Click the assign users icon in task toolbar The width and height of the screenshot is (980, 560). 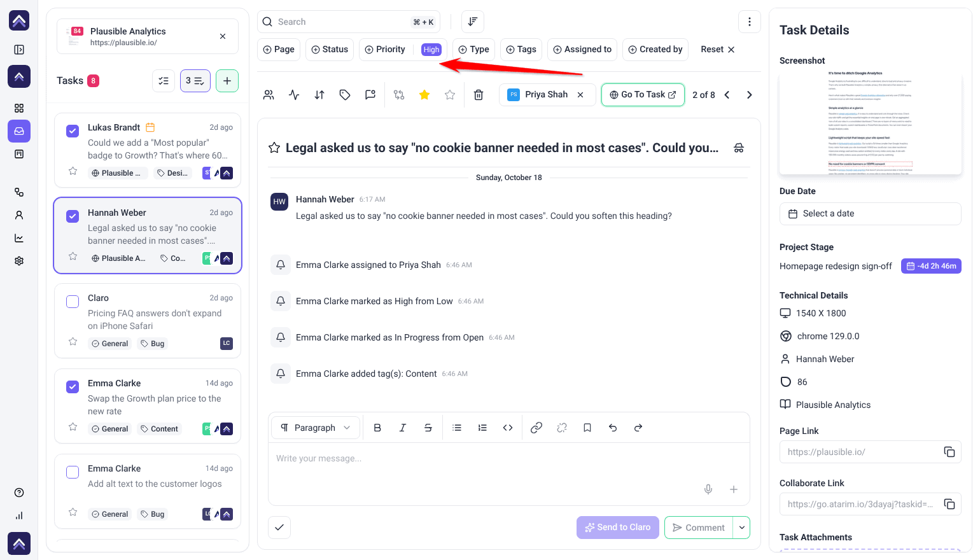point(269,95)
